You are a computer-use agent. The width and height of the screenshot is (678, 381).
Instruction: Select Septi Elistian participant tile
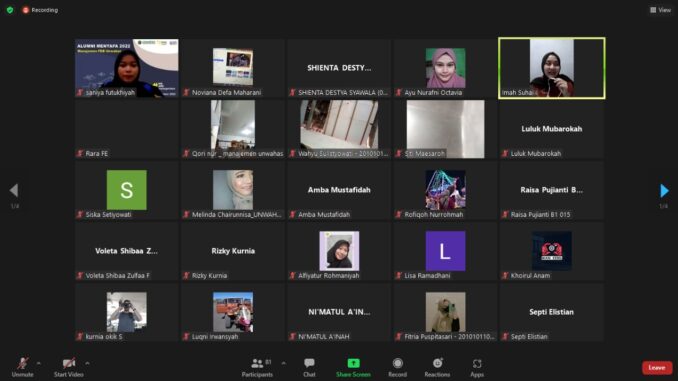(552, 312)
